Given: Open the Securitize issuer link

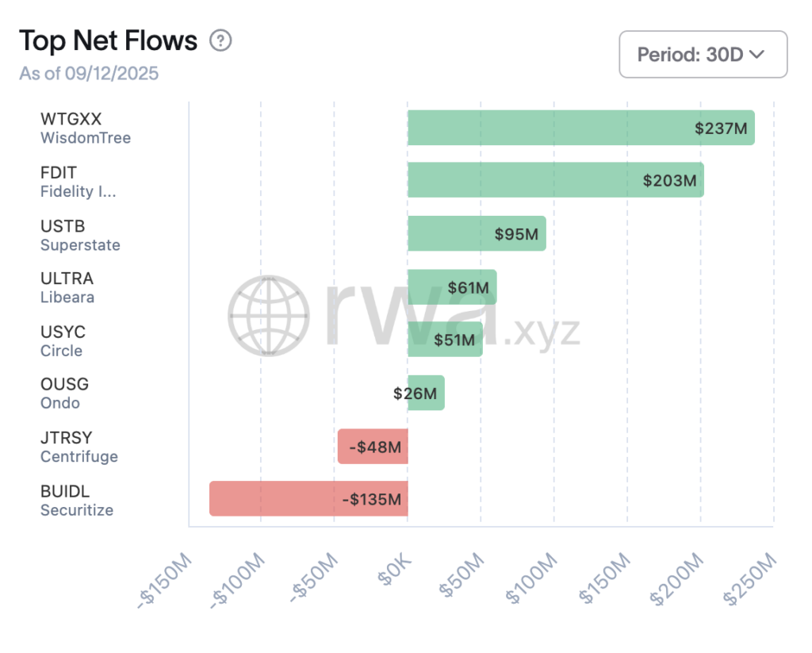Looking at the screenshot, I should (77, 510).
